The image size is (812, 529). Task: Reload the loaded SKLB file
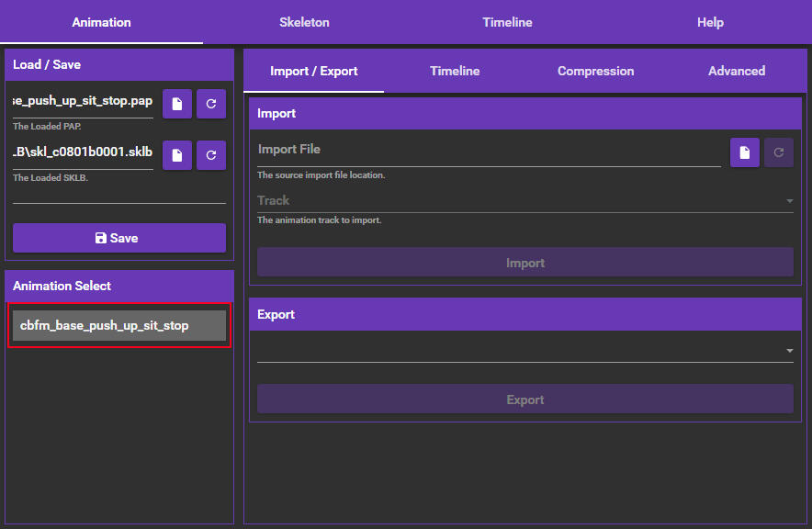pyautogui.click(x=211, y=155)
